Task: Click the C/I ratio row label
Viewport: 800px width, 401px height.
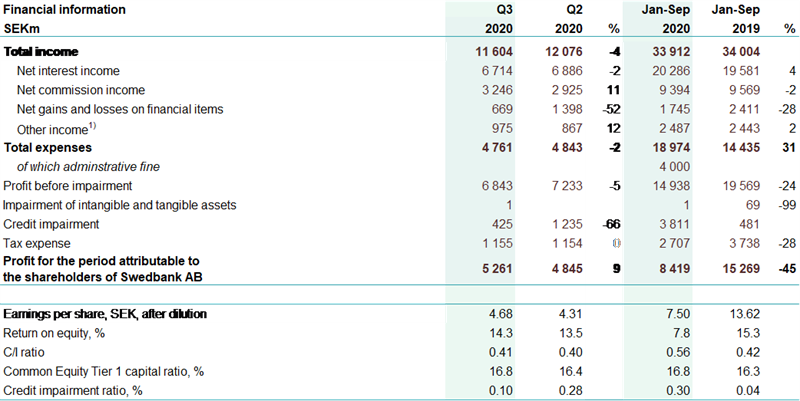Action: click(x=27, y=352)
